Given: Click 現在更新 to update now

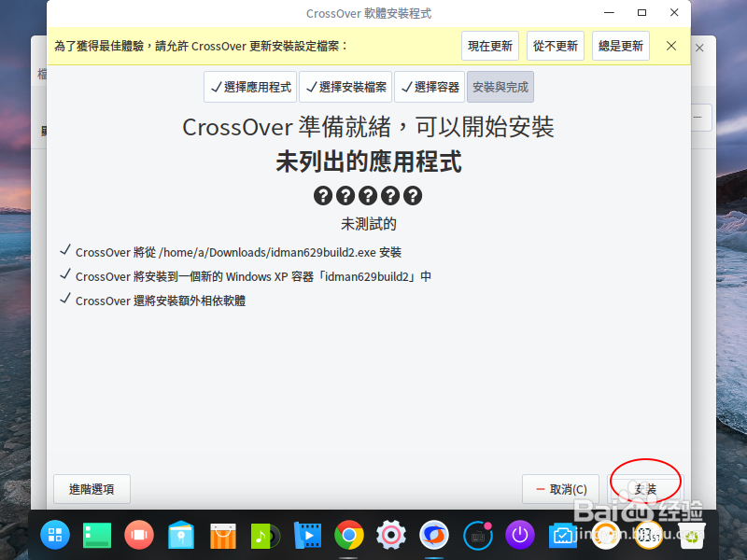Looking at the screenshot, I should click(x=489, y=46).
